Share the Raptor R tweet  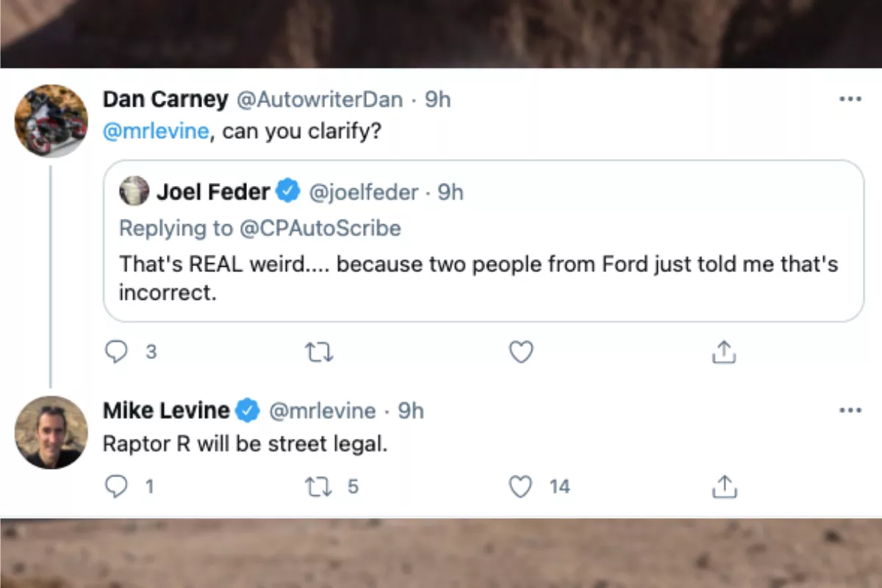click(724, 487)
